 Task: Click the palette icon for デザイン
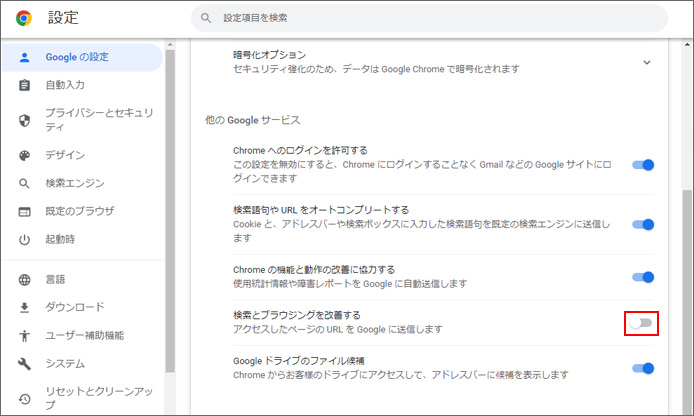tap(24, 155)
